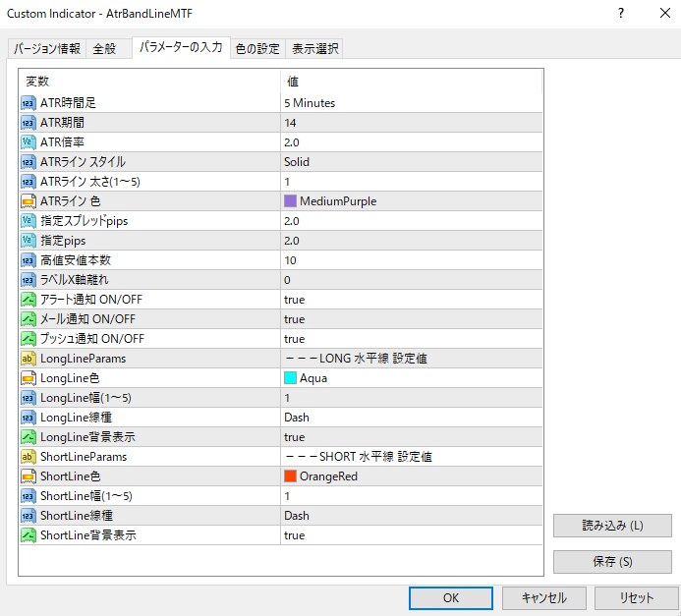Click the integer icon beside ATR期間
The width and height of the screenshot is (681, 616).
coord(28,123)
